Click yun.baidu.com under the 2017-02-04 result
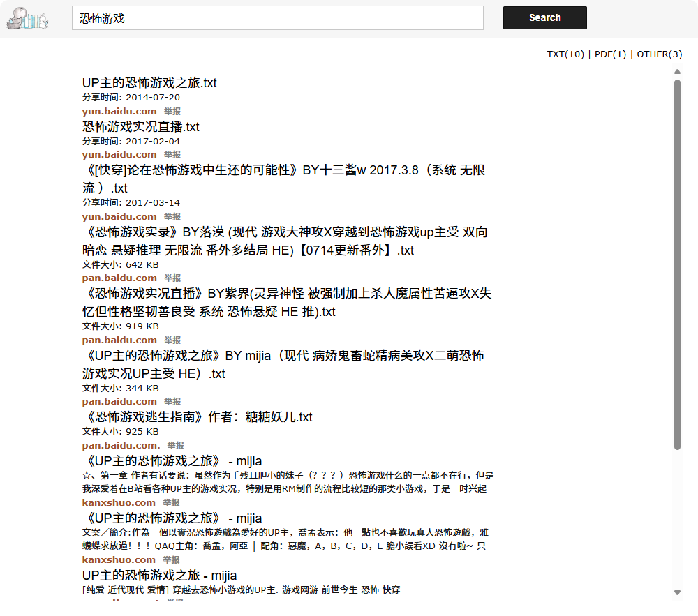698x616 pixels. click(x=119, y=154)
